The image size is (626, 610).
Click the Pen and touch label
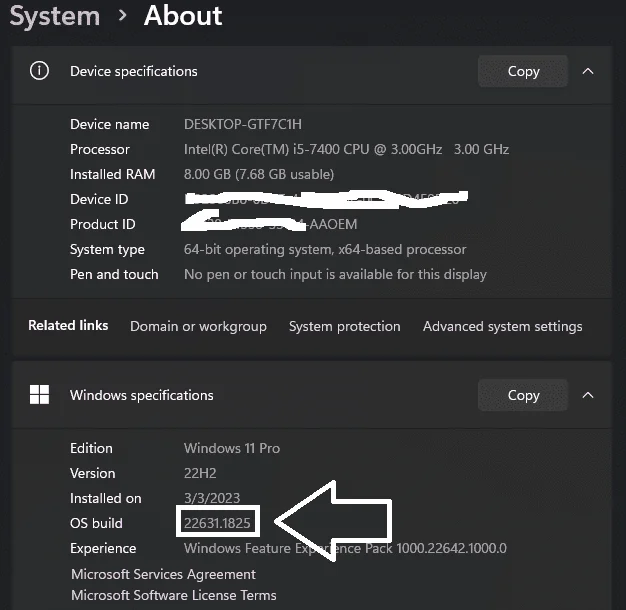pos(114,275)
